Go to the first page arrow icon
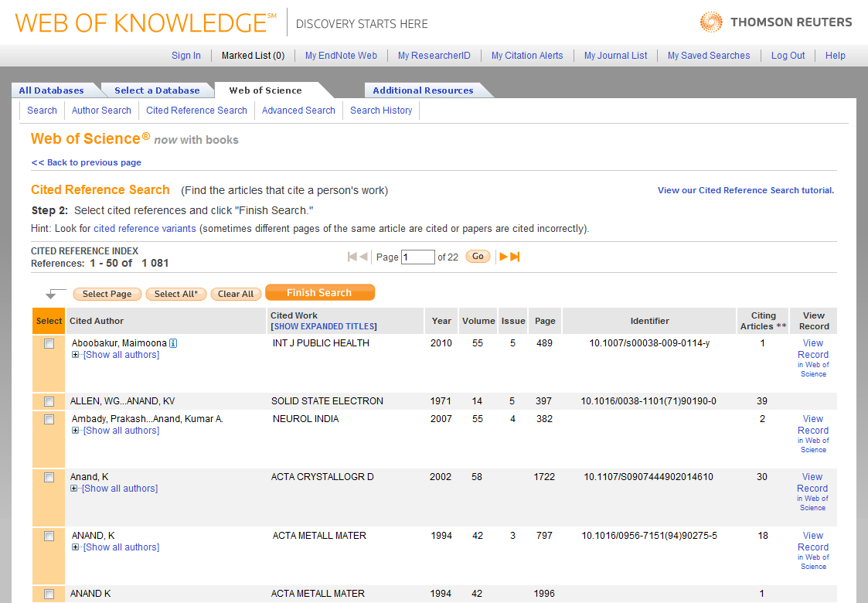 point(352,257)
